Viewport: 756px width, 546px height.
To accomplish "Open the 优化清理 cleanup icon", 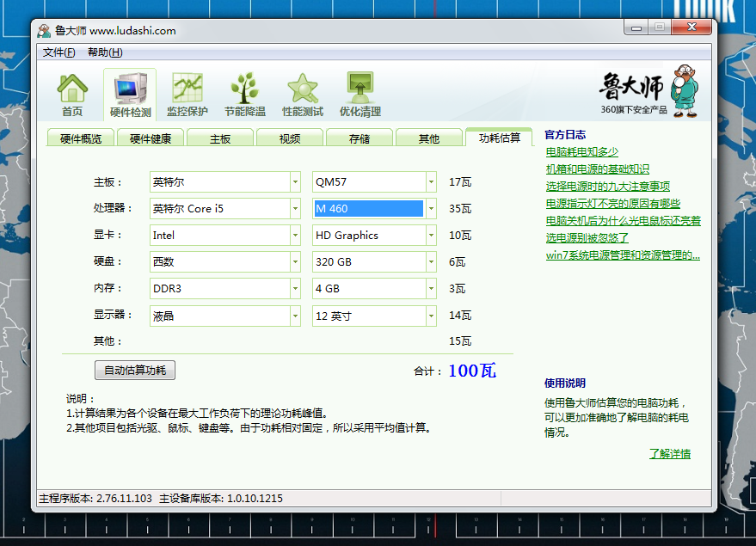I will [x=360, y=95].
